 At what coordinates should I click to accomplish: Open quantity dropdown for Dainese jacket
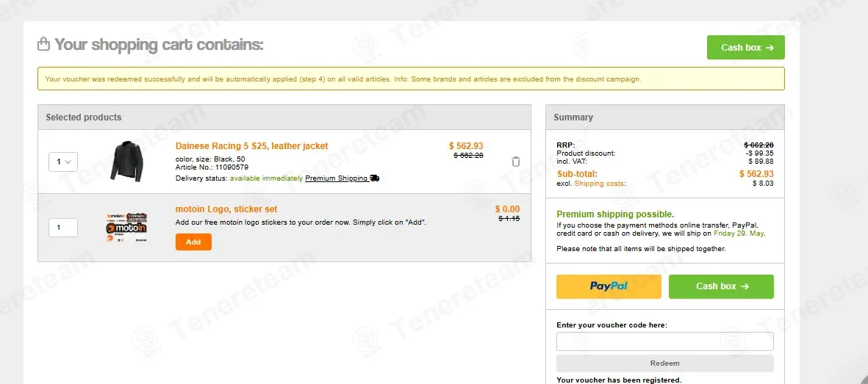[x=63, y=162]
